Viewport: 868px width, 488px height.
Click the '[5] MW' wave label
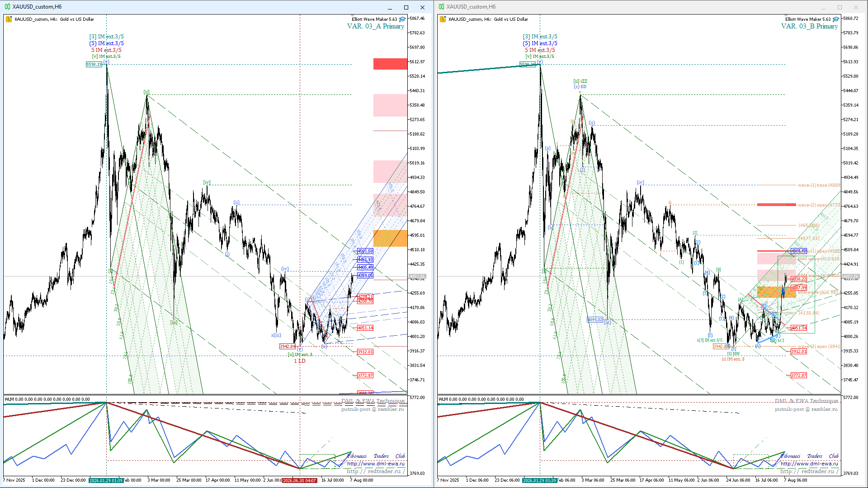click(733, 354)
